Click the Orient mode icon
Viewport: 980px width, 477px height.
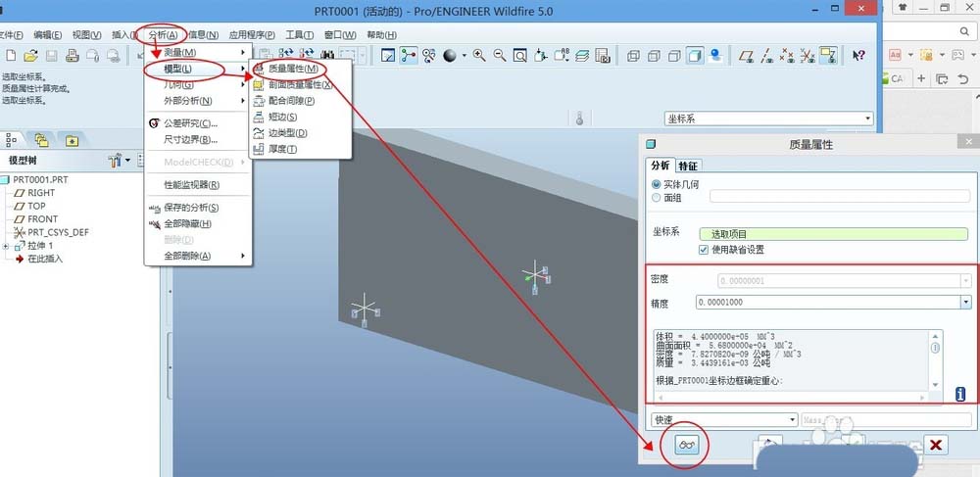428,56
